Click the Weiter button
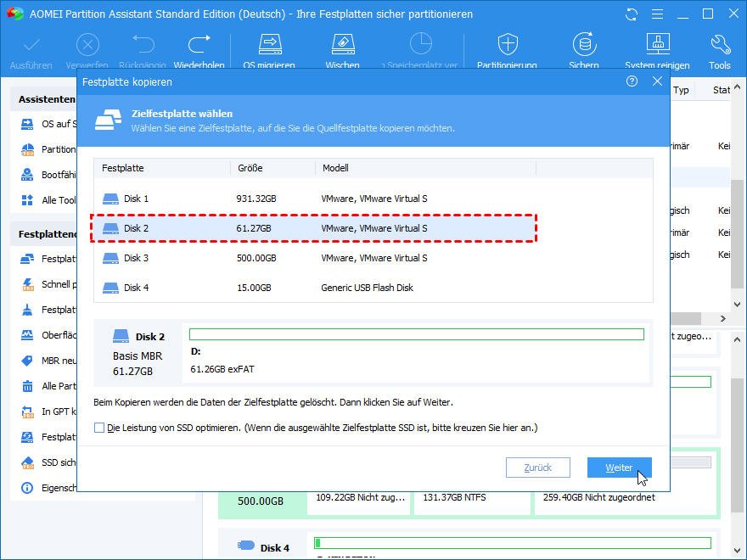 (620, 468)
